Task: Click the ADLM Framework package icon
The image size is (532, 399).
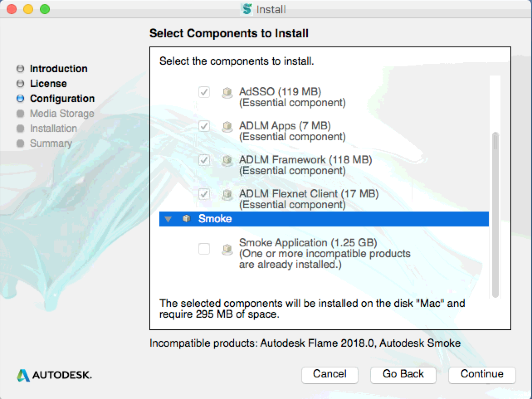Action: point(227,160)
